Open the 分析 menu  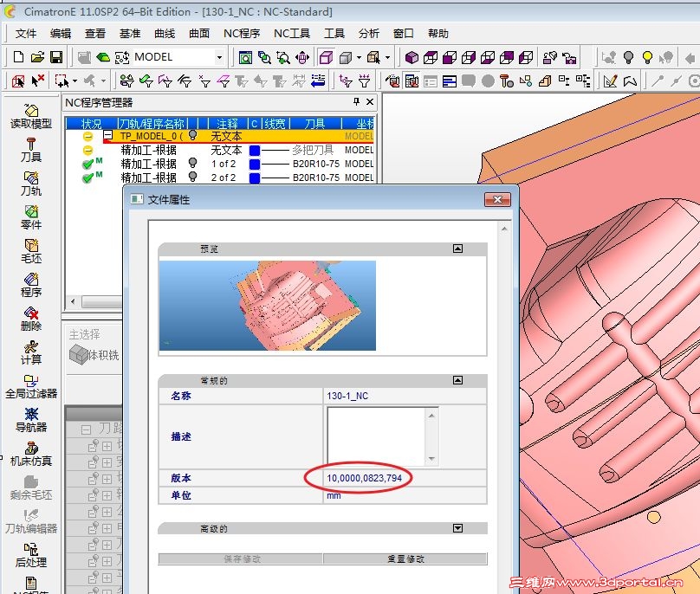[368, 34]
